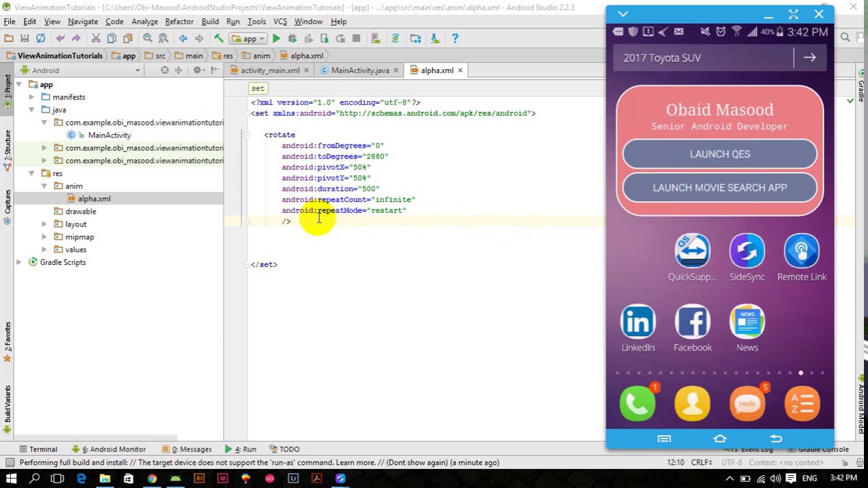Tap LAUNCH MOVIE SEARCH APP button
Screen dimensions: 868x488
[x=719, y=188]
